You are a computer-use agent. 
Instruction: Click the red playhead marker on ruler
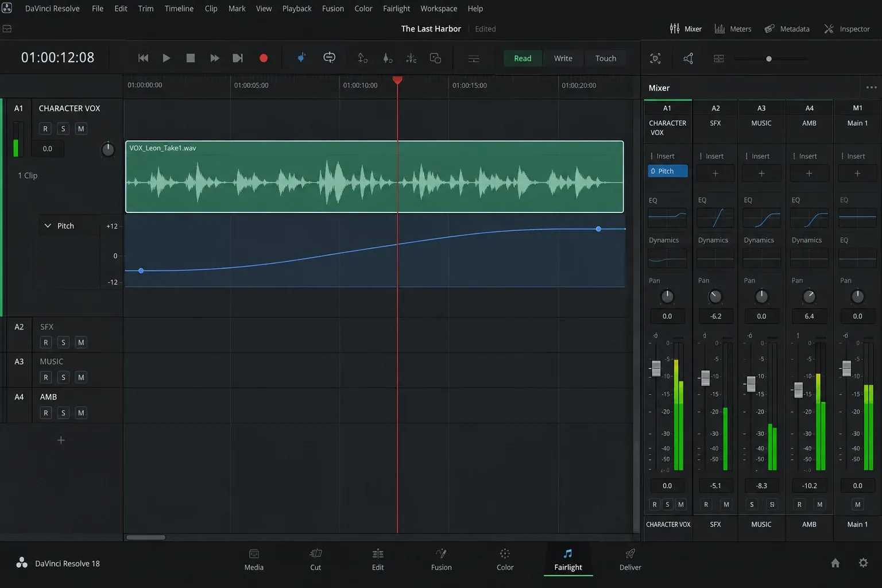click(x=397, y=80)
